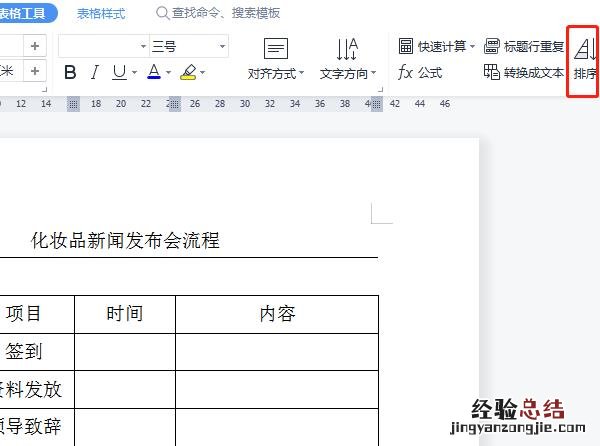600x446 pixels.
Task: Click the 签到 table cell
Action: click(x=24, y=352)
